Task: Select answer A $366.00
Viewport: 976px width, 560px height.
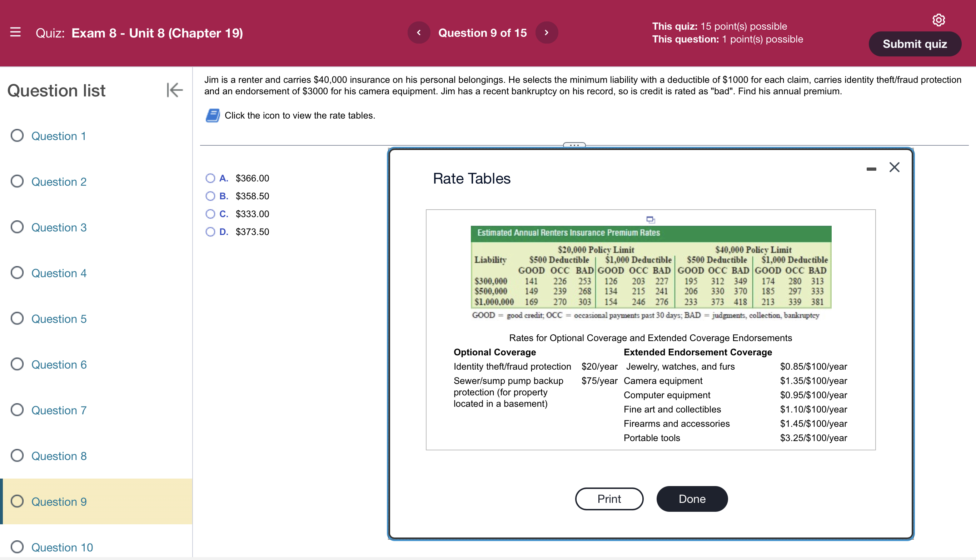Action: 210,178
